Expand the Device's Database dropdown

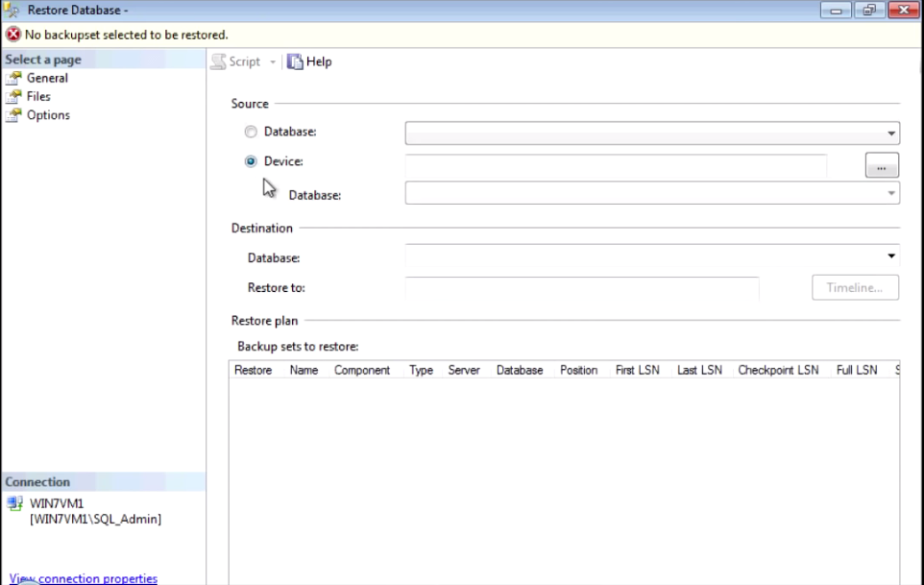pos(888,194)
